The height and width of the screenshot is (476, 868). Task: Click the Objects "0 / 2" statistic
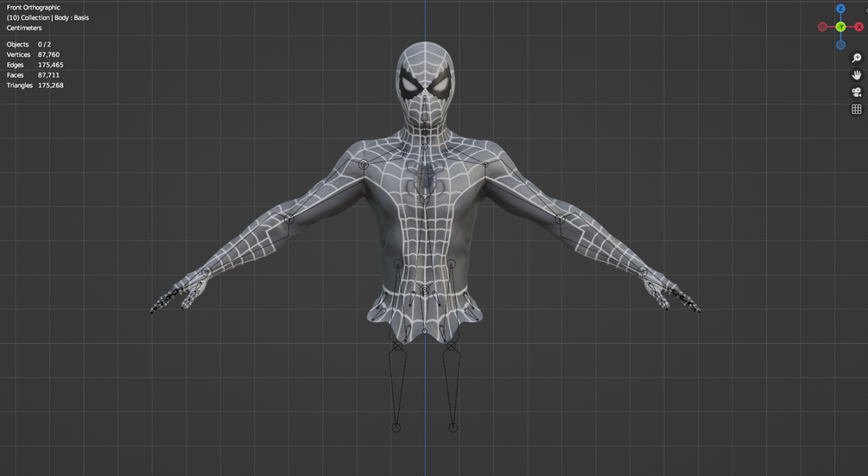[44, 44]
